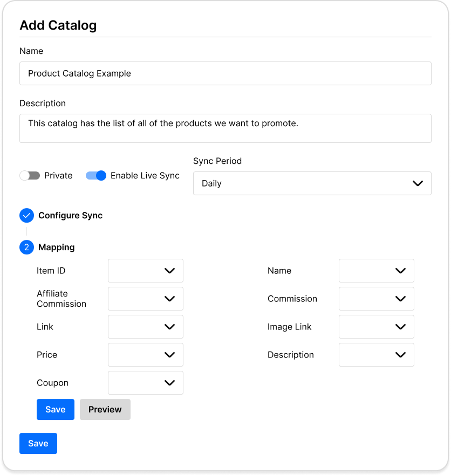
Task: Click the catalog Name input field
Action: pos(225,73)
